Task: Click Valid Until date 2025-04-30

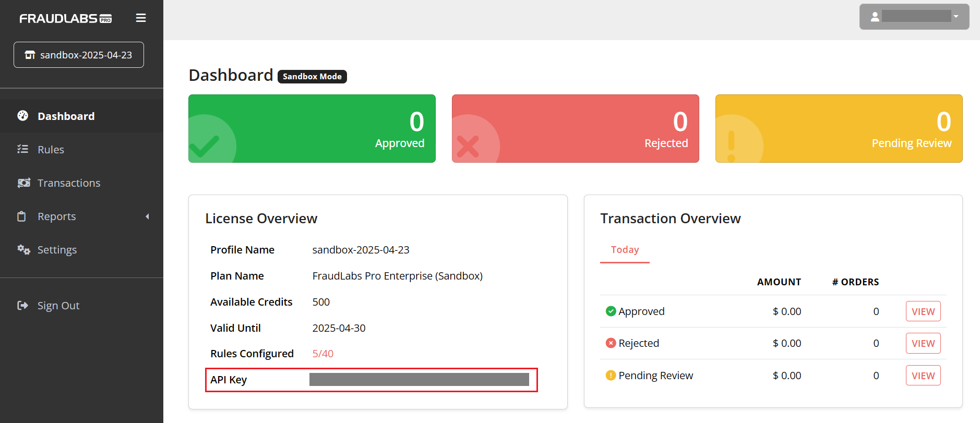Action: [x=339, y=328]
